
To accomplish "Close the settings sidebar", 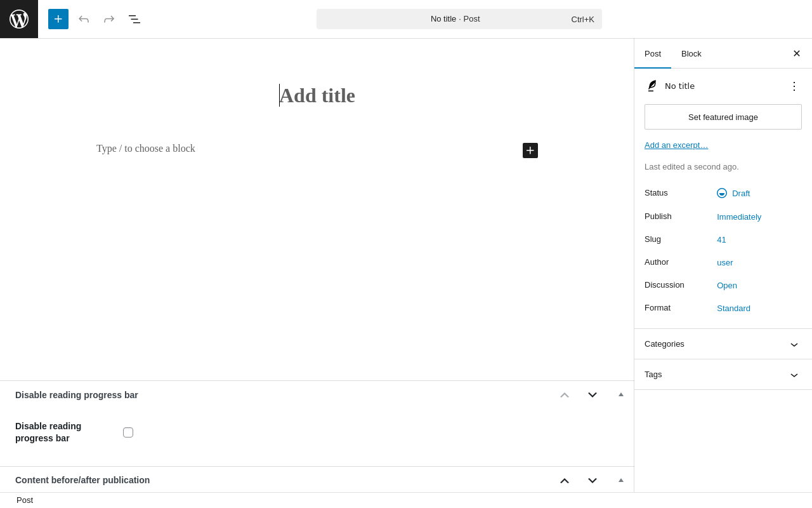I will click(x=797, y=53).
